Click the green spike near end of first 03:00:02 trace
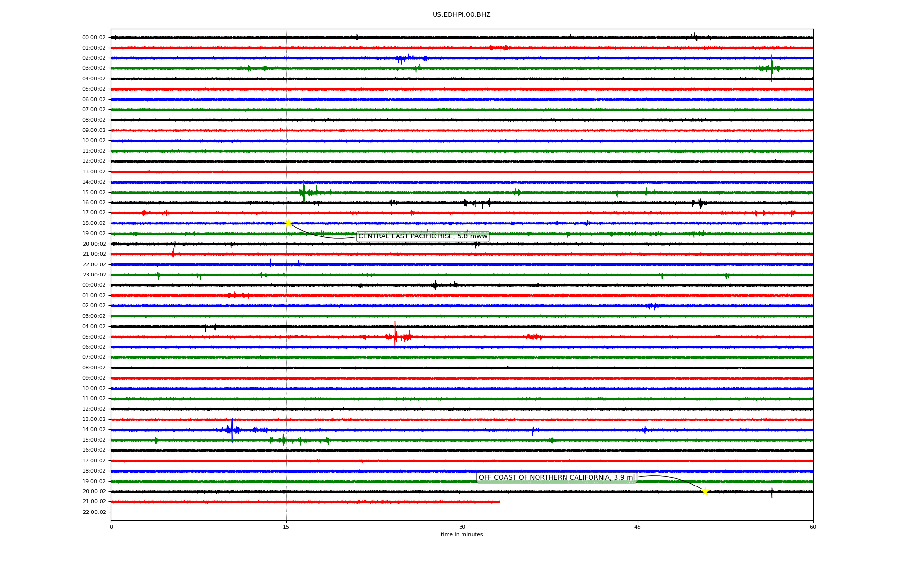Screen dimensions: 924x578 (x=772, y=68)
